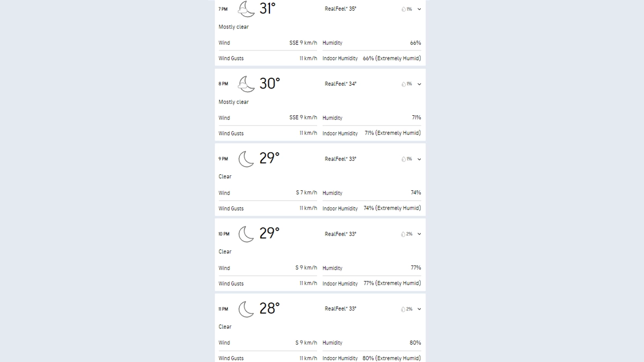Expand the 10 PM hourly forecast chevron
Viewport: 644px width, 362px height.
click(419, 234)
